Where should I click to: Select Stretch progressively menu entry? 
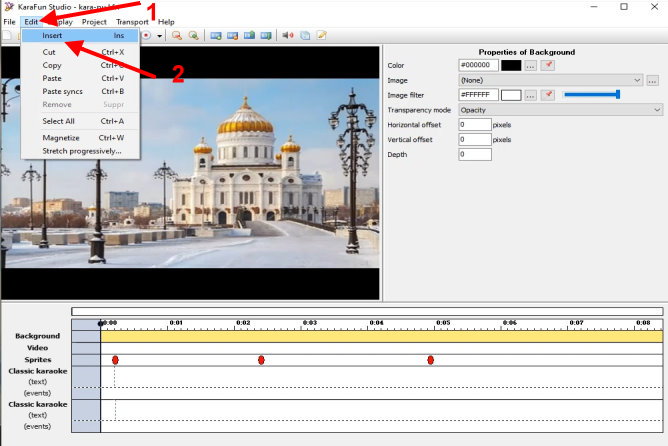[x=81, y=151]
